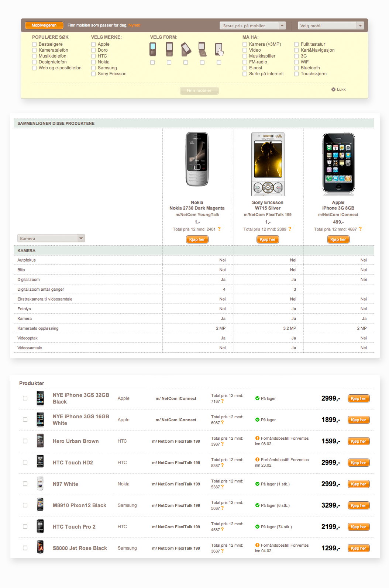389x588 pixels.
Task: Click help icon next to 6087 total
Action: coord(222,423)
